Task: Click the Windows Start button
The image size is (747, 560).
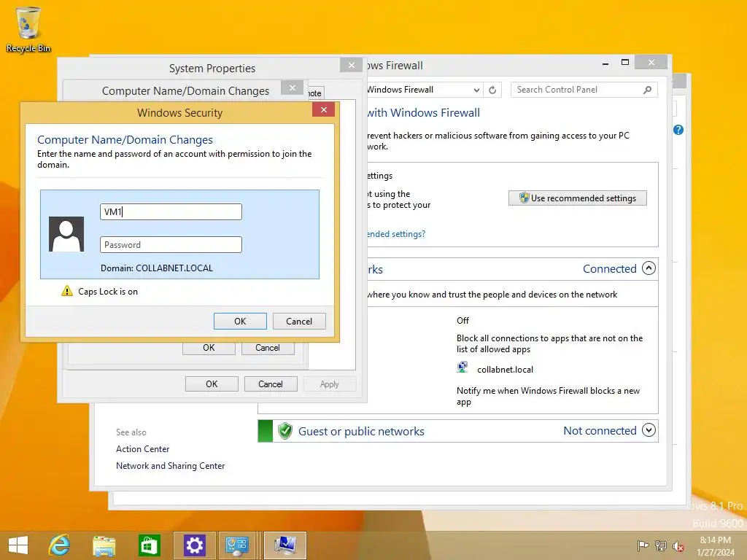Action: 18,545
